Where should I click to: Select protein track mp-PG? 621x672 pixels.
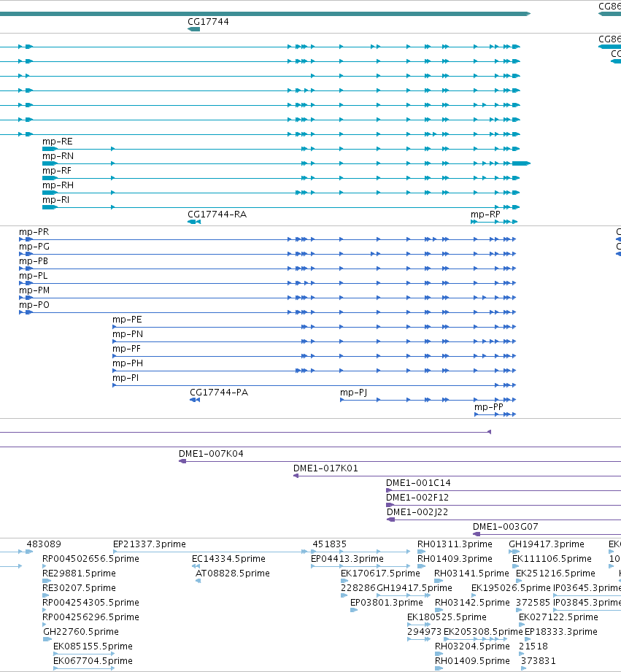click(x=267, y=254)
